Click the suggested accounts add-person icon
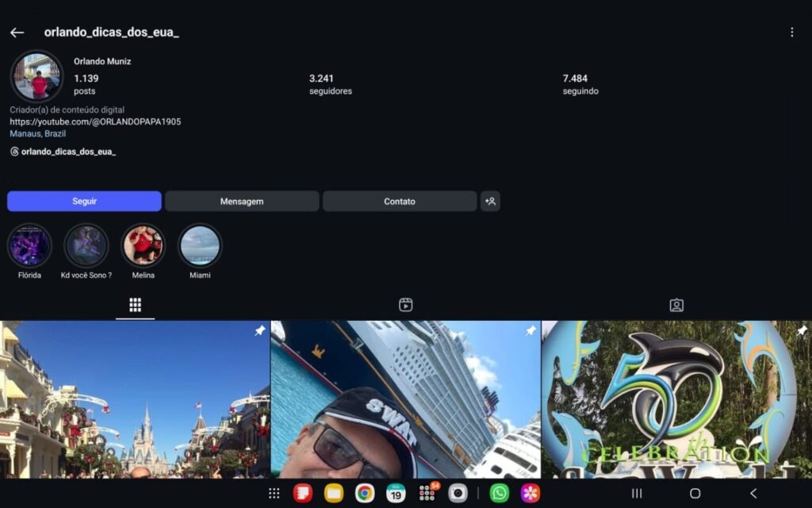The width and height of the screenshot is (812, 508). pyautogui.click(x=490, y=202)
